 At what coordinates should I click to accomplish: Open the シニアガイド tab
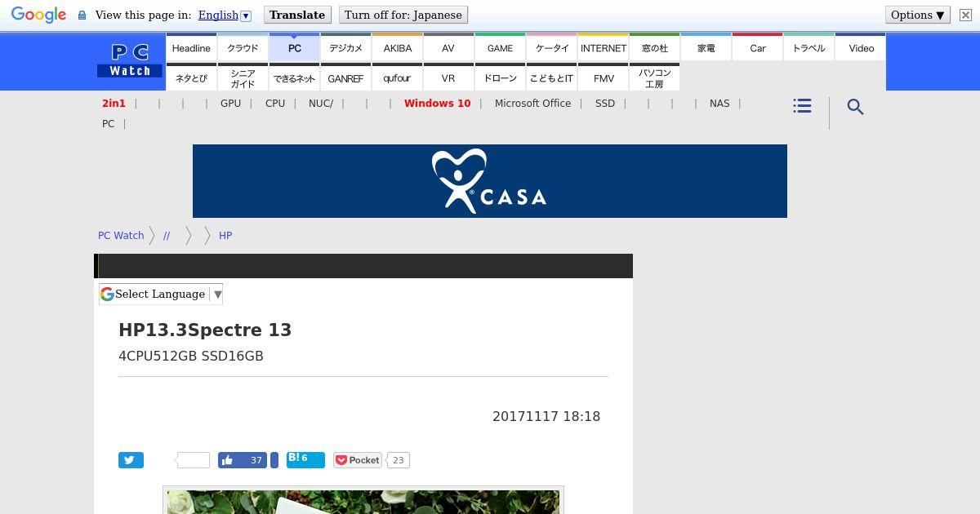point(243,78)
